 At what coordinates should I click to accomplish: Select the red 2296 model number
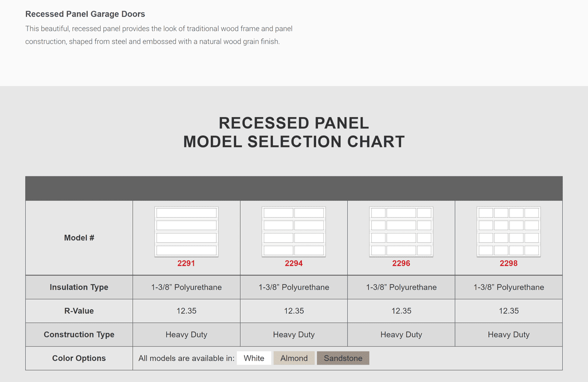(401, 263)
